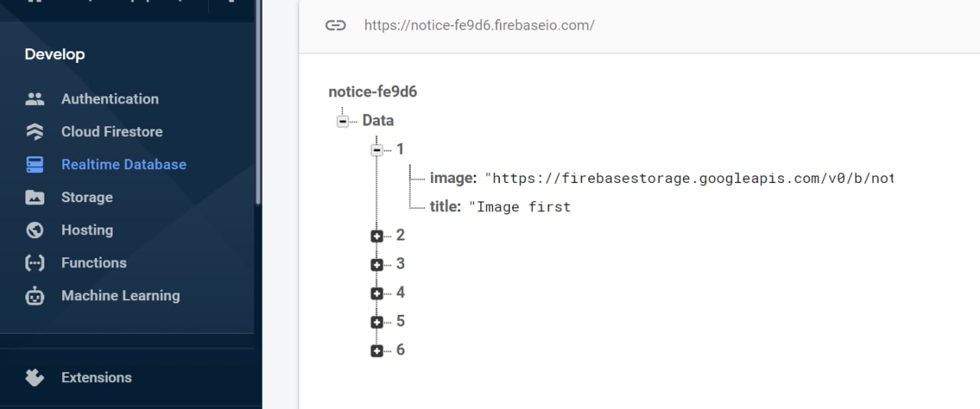980x409 pixels.
Task: Click the link icon beside database URL
Action: click(335, 25)
